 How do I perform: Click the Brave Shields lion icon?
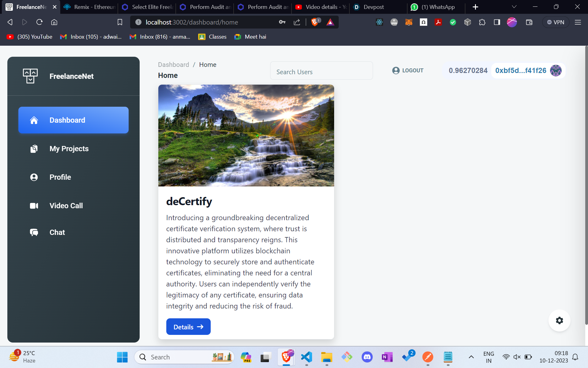(315, 22)
